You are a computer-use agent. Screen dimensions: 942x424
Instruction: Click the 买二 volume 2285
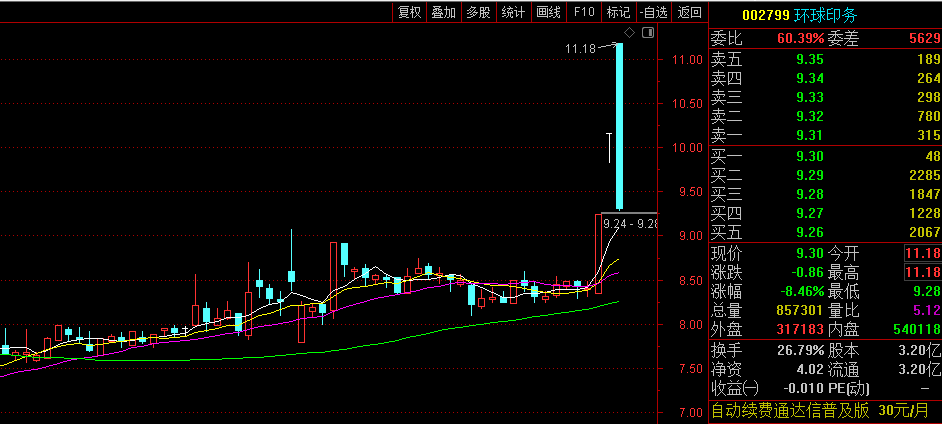924,175
